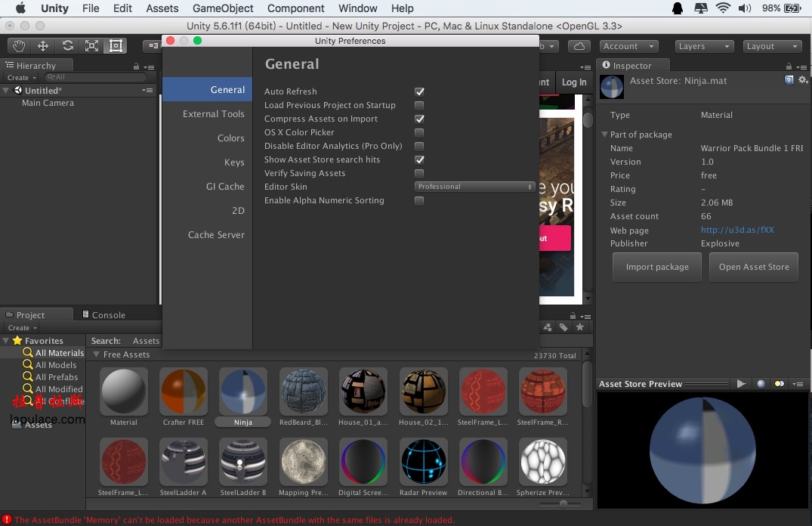Select the Scale tool
812x526 pixels.
[91, 46]
